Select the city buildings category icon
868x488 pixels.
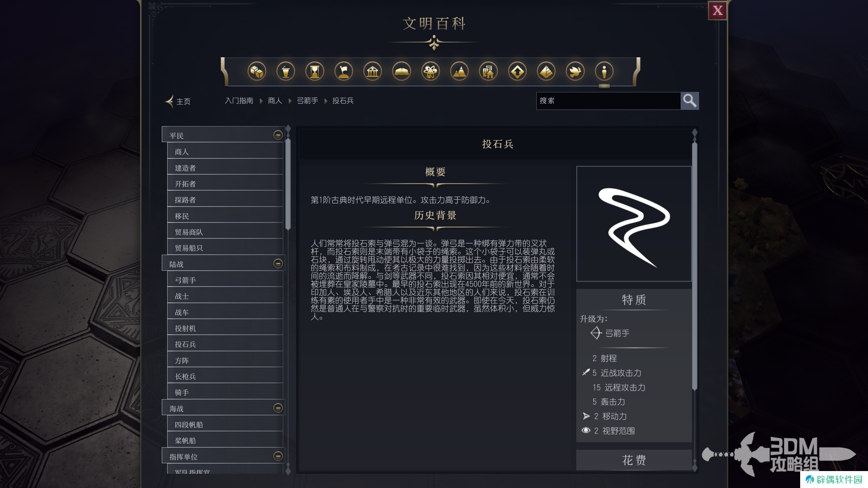(488, 72)
